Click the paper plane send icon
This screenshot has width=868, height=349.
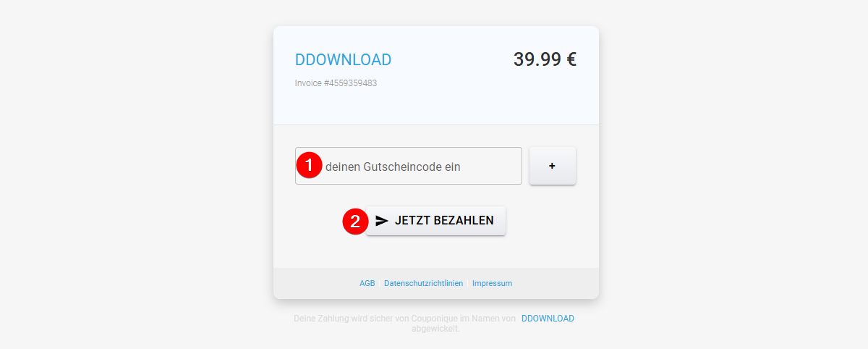(382, 221)
